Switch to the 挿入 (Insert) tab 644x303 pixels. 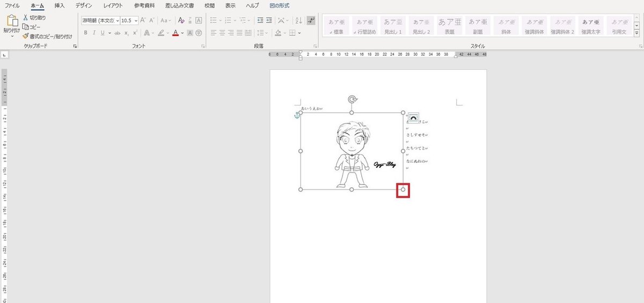[x=60, y=5]
